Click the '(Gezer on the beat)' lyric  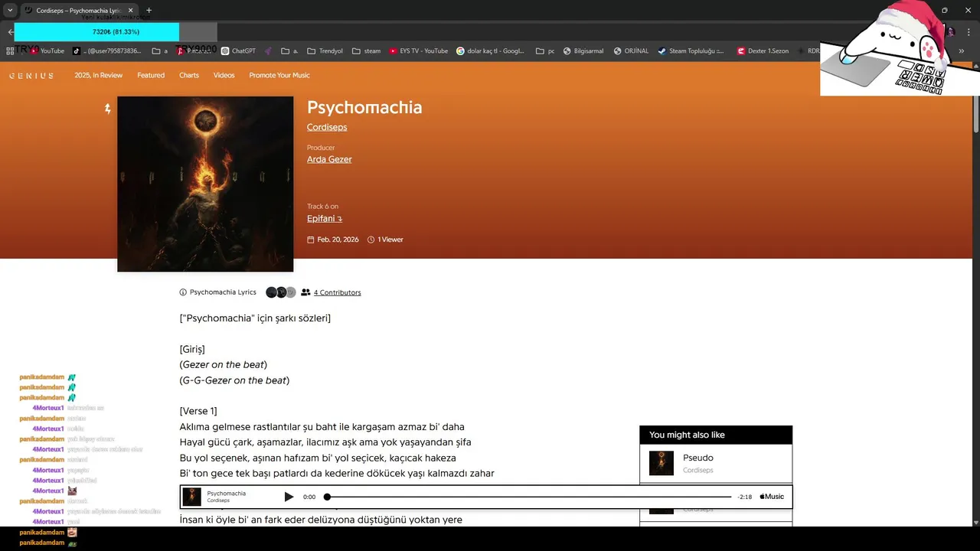(224, 365)
